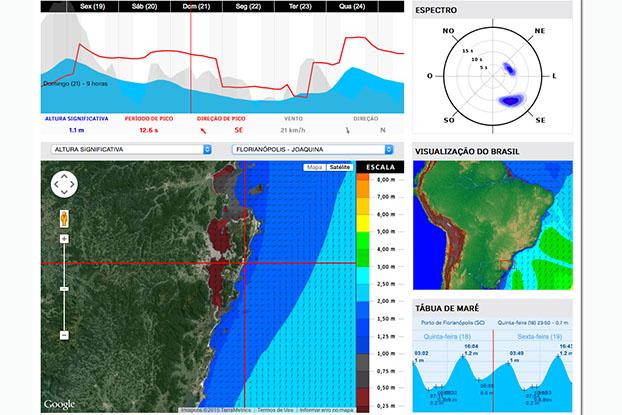Image resolution: width=622 pixels, height=415 pixels.
Task: Click the Domingo (21) - 9 horas label
Action: (75, 84)
